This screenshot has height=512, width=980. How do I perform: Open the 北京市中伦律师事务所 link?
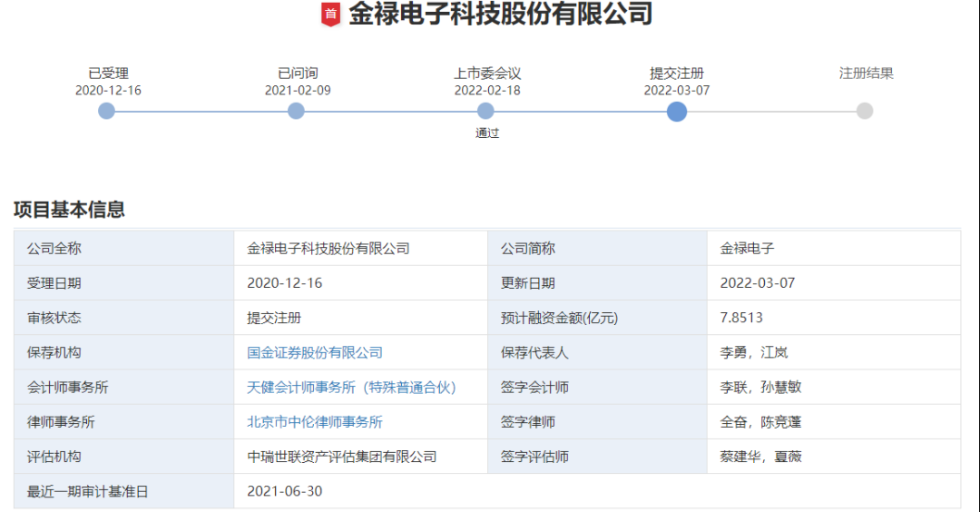tap(315, 422)
